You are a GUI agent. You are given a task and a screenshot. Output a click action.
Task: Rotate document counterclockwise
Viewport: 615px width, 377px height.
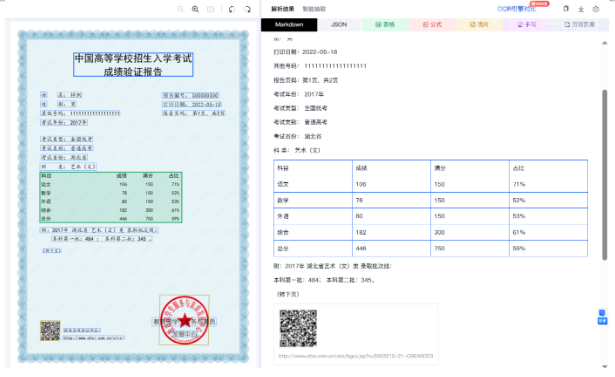[232, 9]
